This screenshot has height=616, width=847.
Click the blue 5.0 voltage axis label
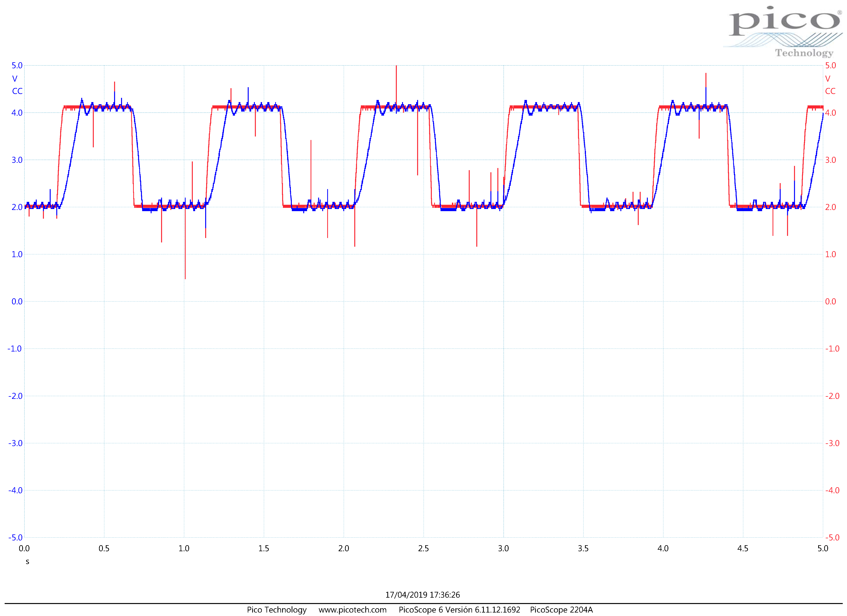[x=17, y=66]
